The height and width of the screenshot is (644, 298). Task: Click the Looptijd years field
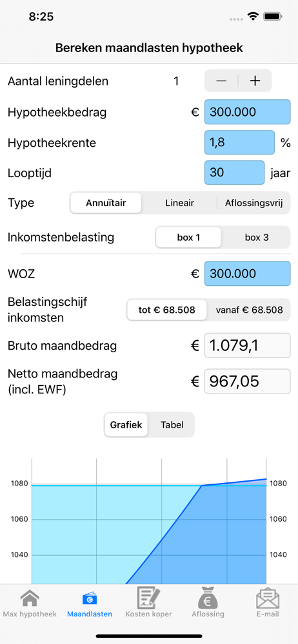point(235,173)
